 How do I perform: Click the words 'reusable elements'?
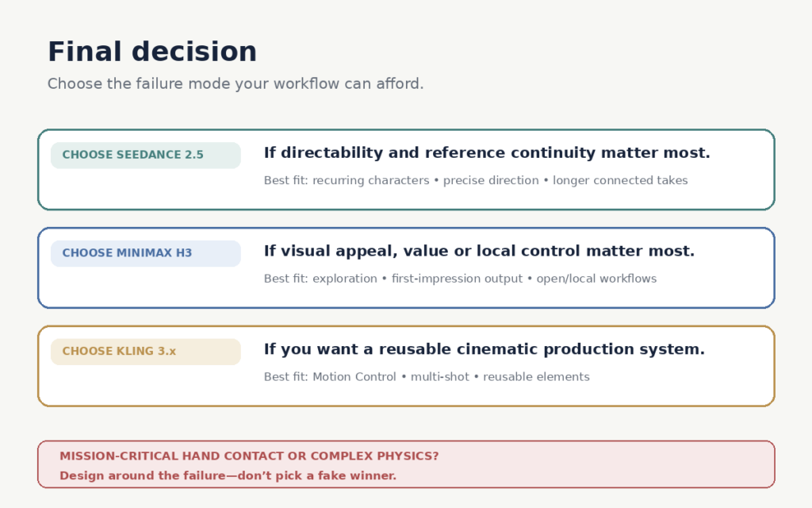pyautogui.click(x=537, y=377)
